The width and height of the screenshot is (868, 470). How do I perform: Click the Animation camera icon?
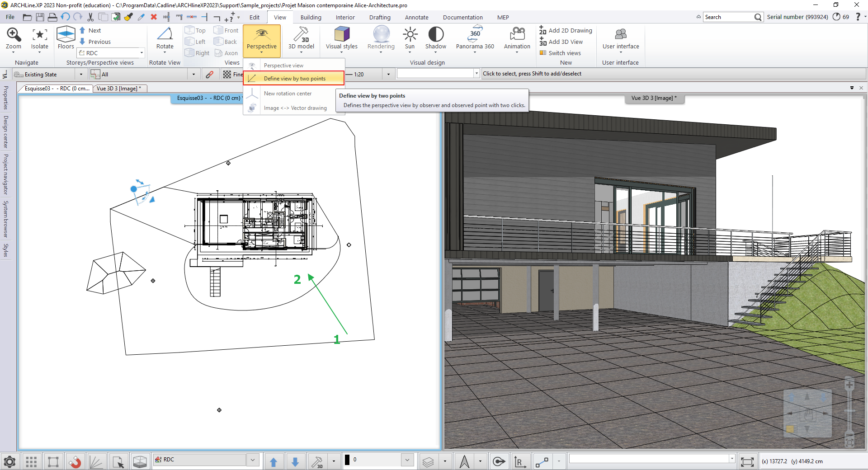click(x=517, y=35)
